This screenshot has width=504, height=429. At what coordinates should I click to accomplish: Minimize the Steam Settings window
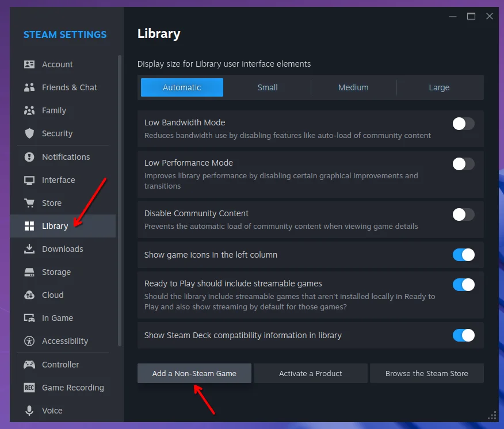[x=453, y=16]
